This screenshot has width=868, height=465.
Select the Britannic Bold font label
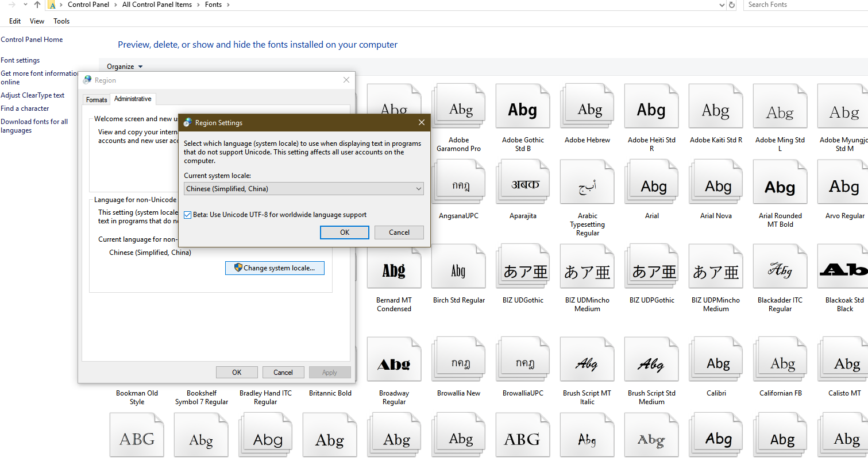tap(330, 393)
